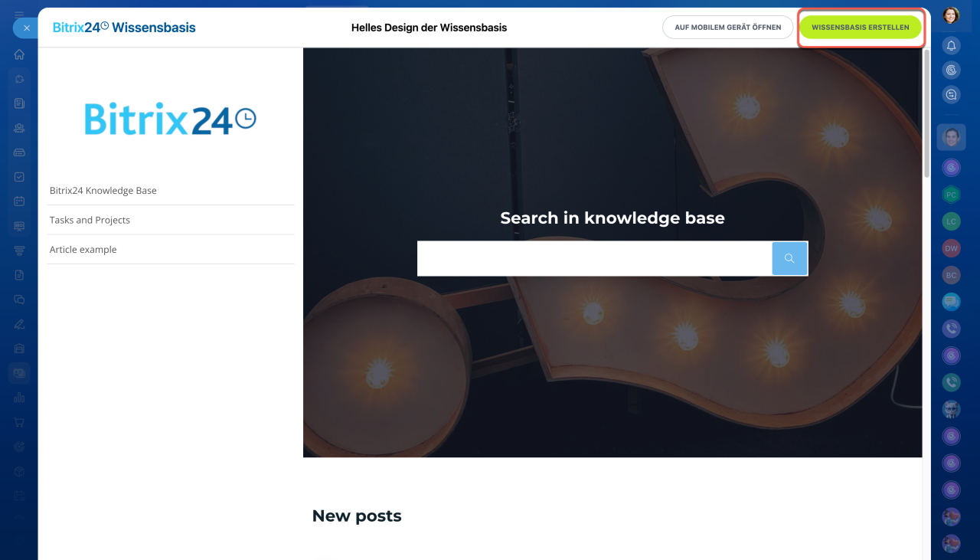Open notifications bell icon

coord(951,46)
